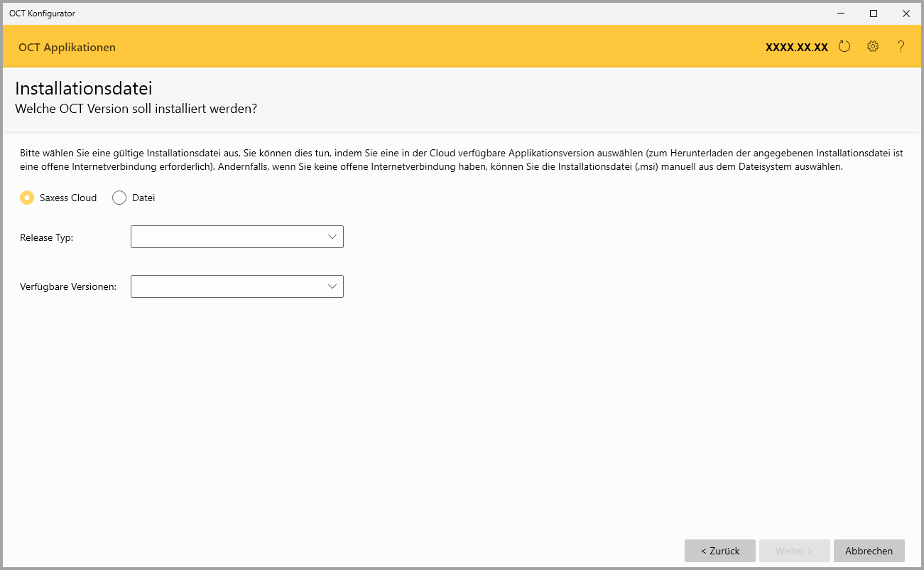Close the OCT Konfigurator window
The width and height of the screenshot is (924, 570).
tap(906, 13)
